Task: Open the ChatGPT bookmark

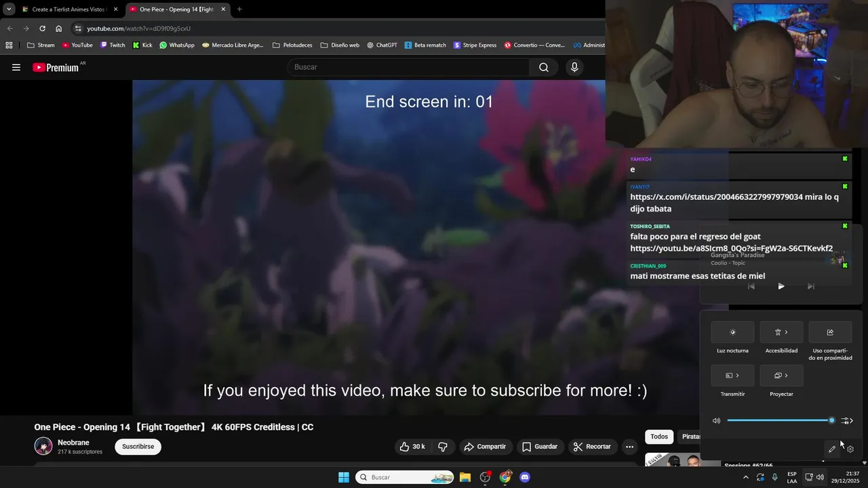Action: [x=382, y=45]
